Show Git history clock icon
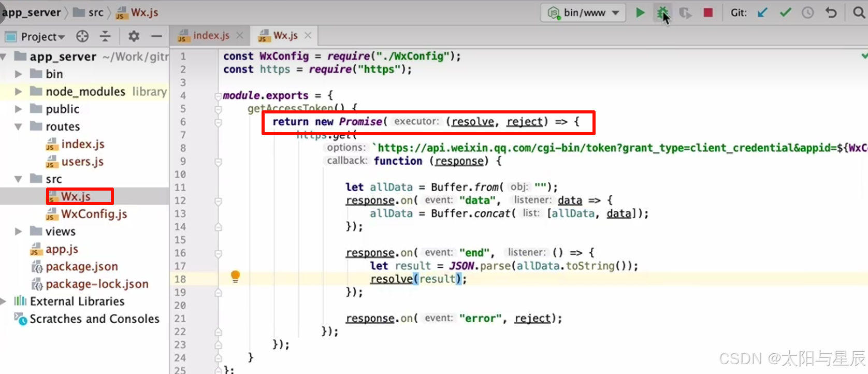Image resolution: width=868 pixels, height=374 pixels. 808,12
